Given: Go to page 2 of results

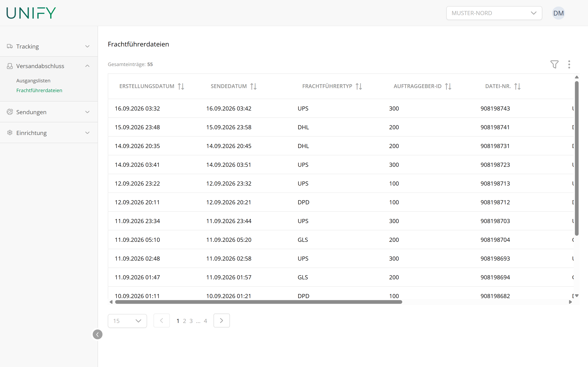Looking at the screenshot, I should [x=184, y=321].
